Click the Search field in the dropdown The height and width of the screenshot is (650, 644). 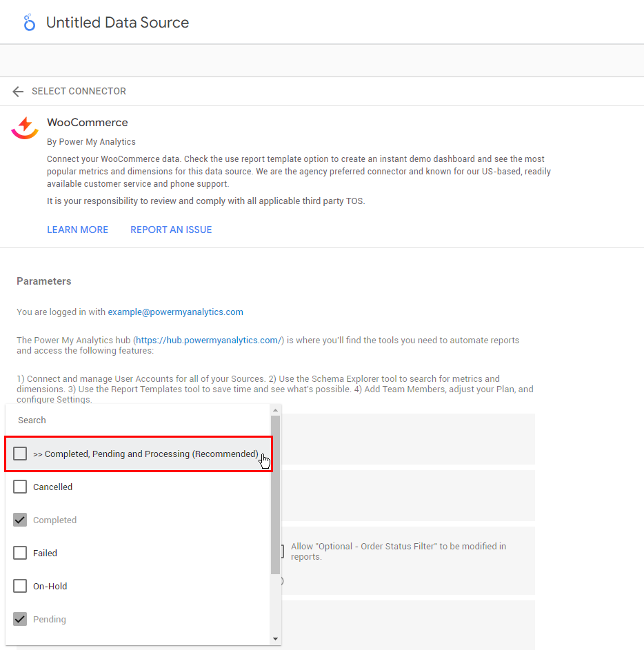click(x=138, y=420)
